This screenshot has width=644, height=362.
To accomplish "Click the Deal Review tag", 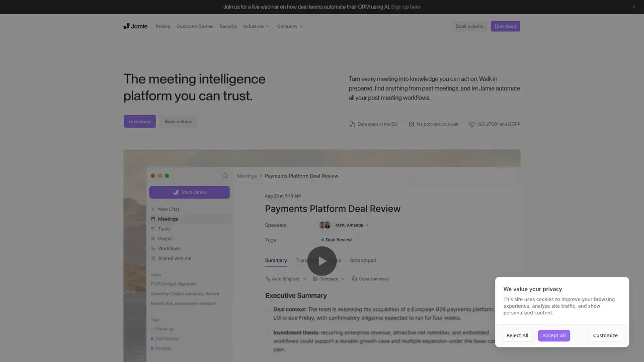I will [337, 240].
